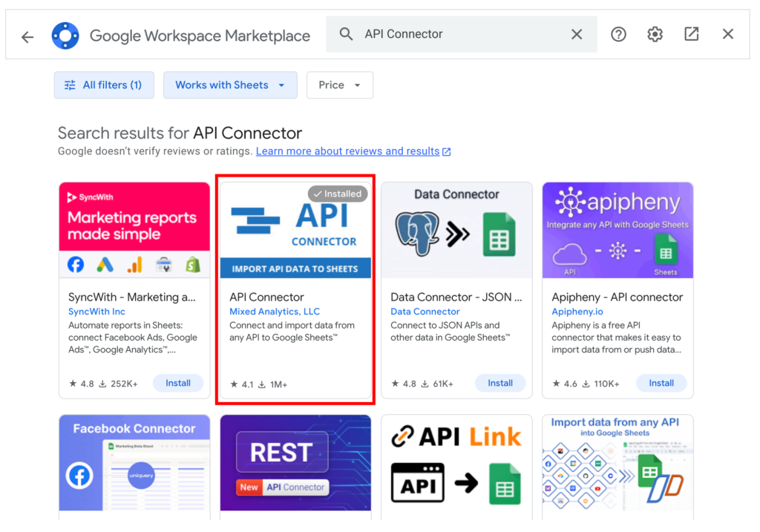
Task: Open the Facebook Connector card
Action: pos(134,467)
